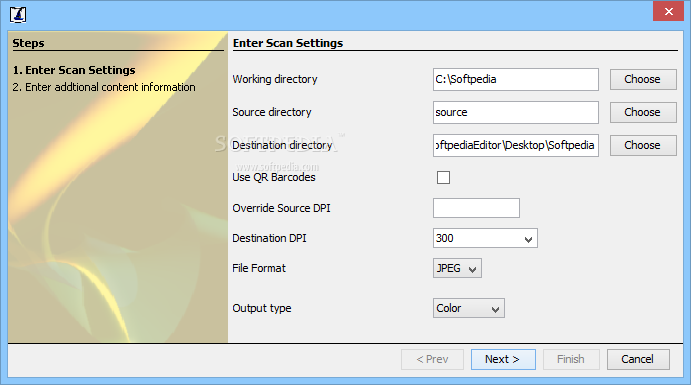Enable the Use QR Barcodes checkbox
This screenshot has width=691, height=385.
[x=443, y=177]
